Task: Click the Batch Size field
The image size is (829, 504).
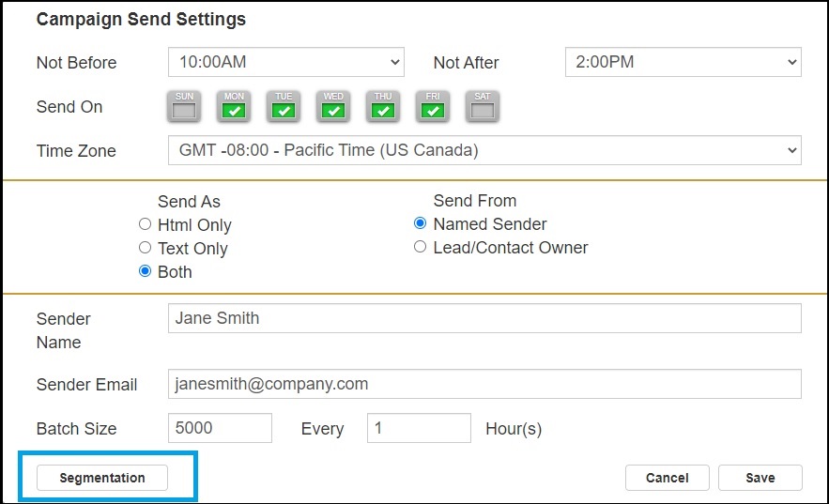Action: [220, 428]
